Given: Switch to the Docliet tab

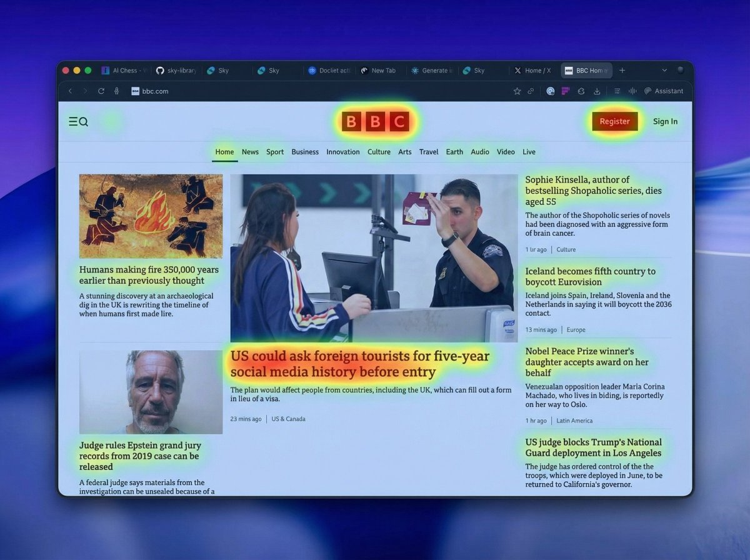Looking at the screenshot, I should click(x=329, y=71).
